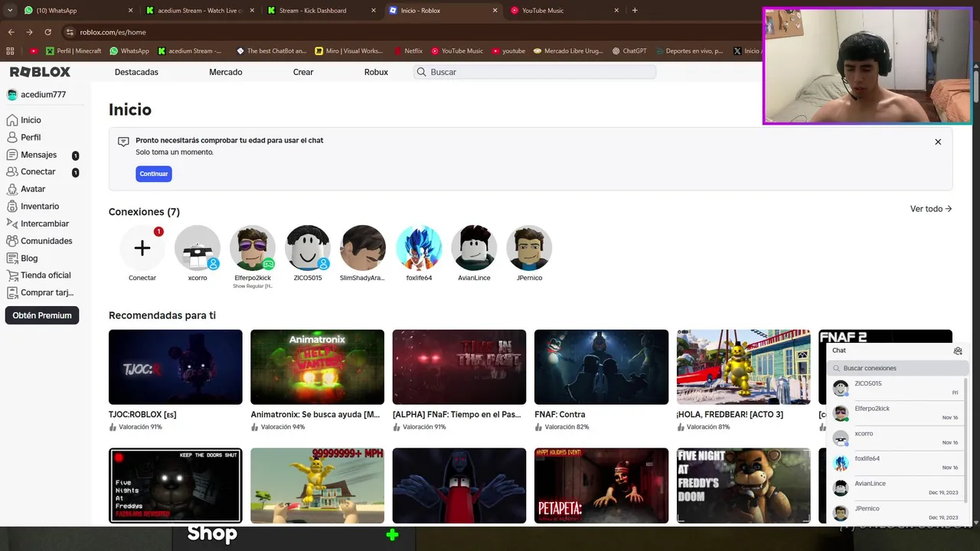Open AvianLince chat conversation
The height and width of the screenshot is (551, 980).
point(896,488)
